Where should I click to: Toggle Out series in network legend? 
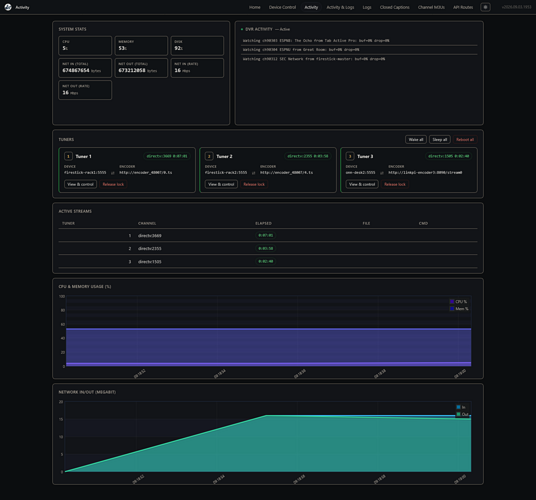[462, 414]
